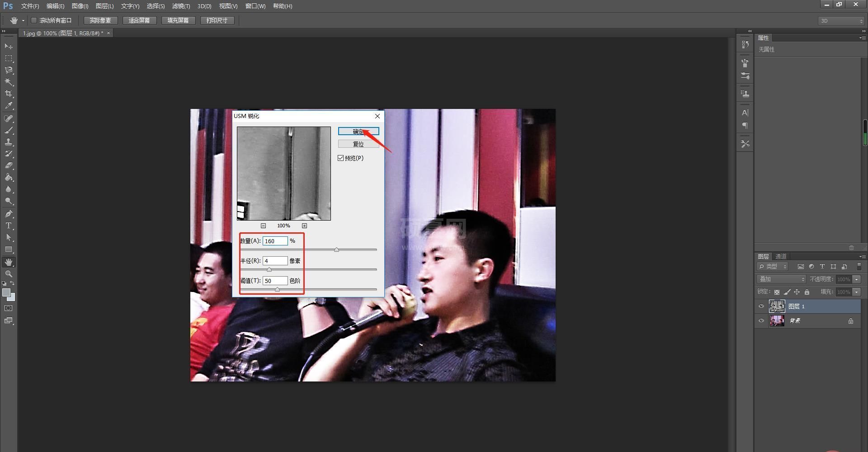Open the Layers panel flyout menu
The image size is (868, 452).
coord(862,256)
